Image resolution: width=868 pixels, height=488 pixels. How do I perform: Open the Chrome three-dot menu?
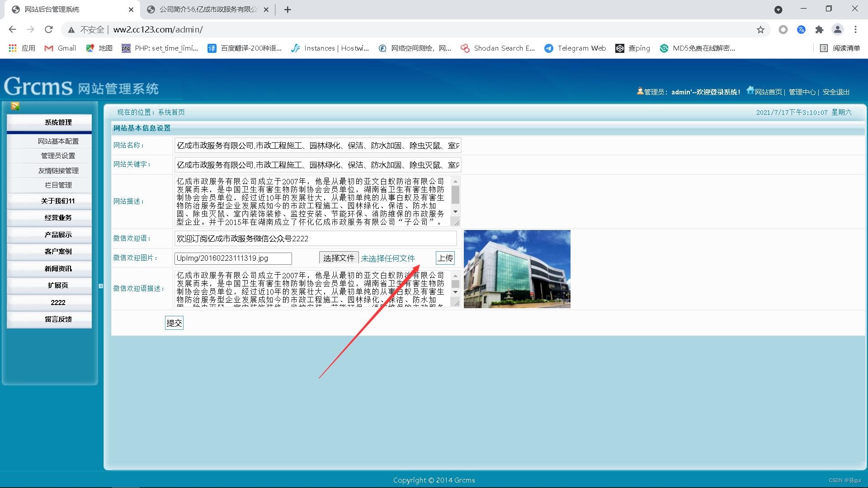point(855,29)
